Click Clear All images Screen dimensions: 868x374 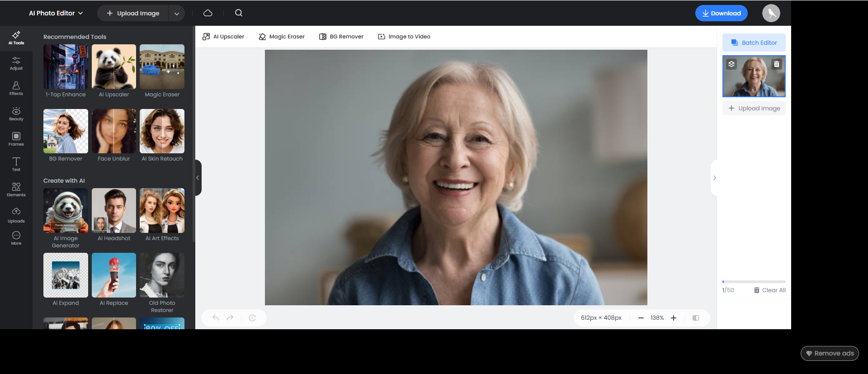point(769,290)
